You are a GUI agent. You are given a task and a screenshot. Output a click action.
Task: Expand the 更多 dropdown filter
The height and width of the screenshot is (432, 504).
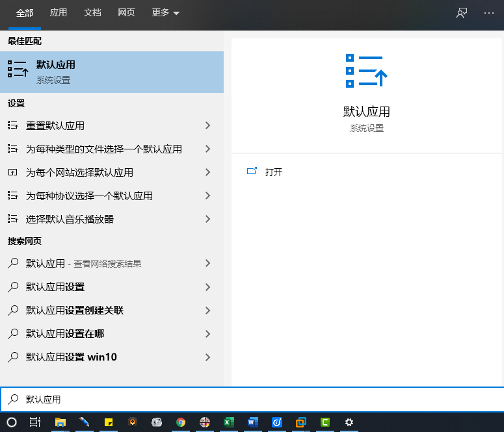[165, 13]
